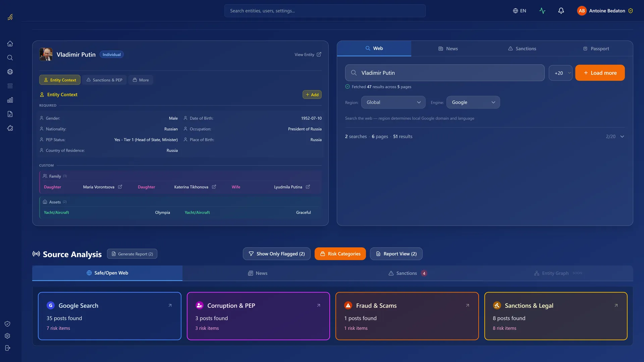Open Sanctions source tab with 4 badge

click(x=408, y=273)
